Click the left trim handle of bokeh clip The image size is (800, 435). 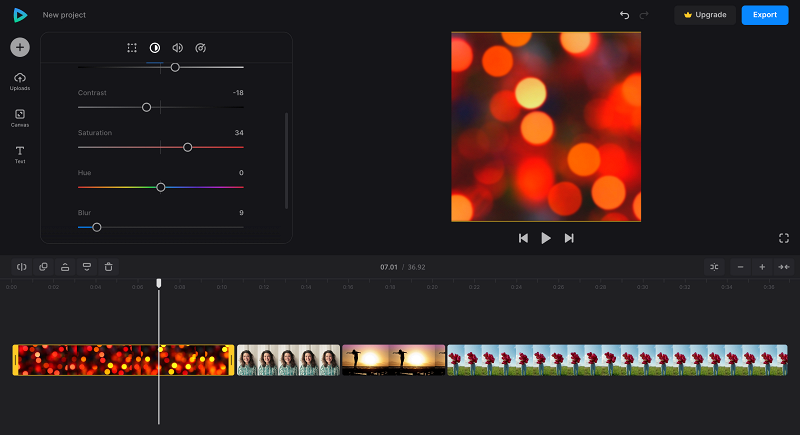coord(15,360)
